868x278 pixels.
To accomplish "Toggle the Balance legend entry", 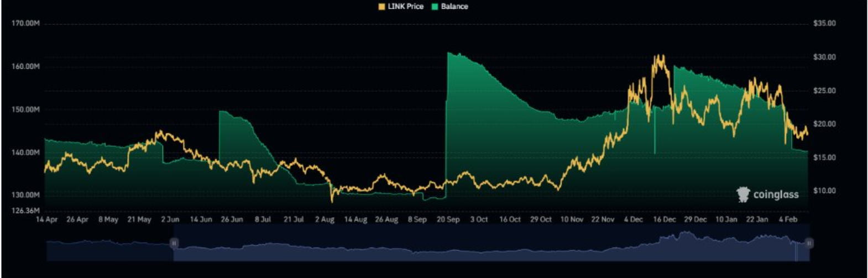I will click(x=449, y=7).
